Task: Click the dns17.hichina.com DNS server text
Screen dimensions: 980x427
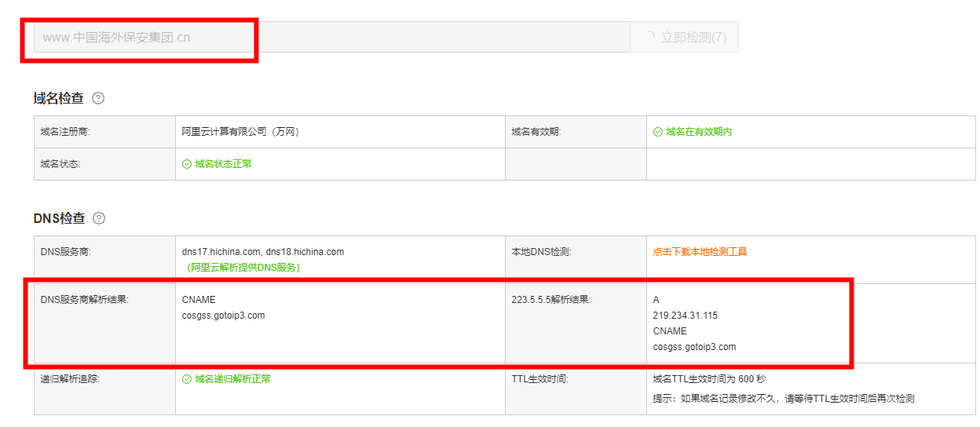Action: (221, 252)
